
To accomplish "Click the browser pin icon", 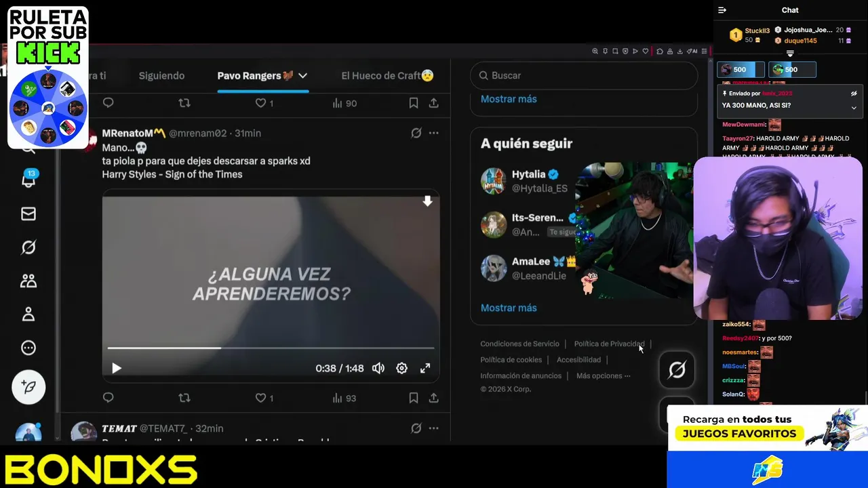I will [605, 51].
